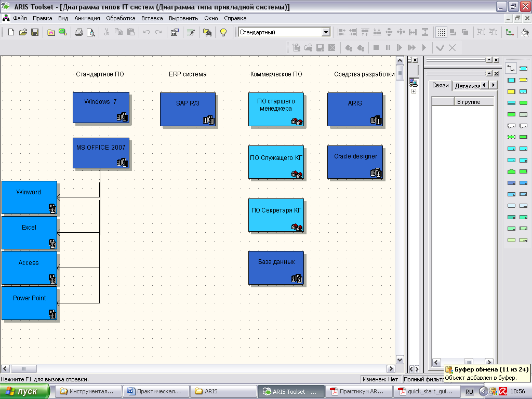This screenshot has height=399, width=532.
Task: Open the Обработка menu
Action: coord(121,18)
